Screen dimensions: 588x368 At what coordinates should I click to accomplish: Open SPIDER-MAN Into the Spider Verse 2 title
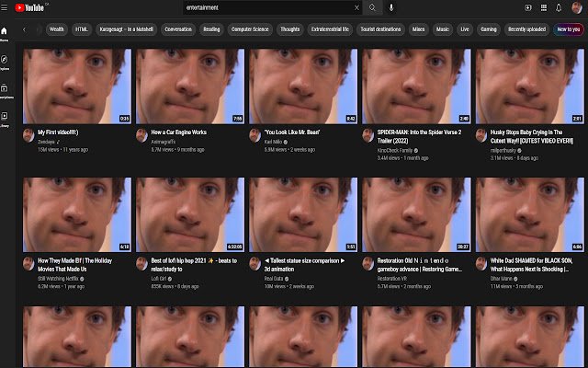[419, 136]
